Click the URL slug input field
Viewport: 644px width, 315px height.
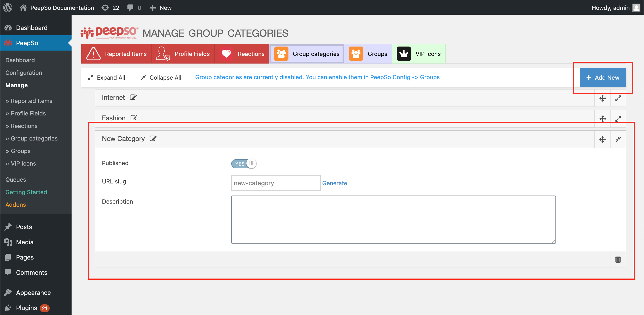click(x=275, y=183)
